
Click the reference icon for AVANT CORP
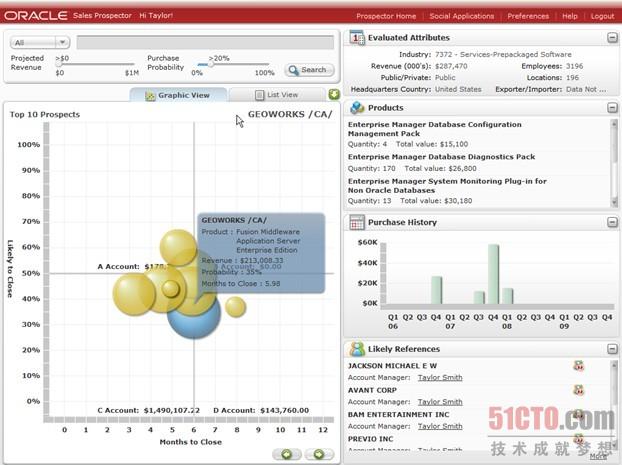(x=579, y=390)
